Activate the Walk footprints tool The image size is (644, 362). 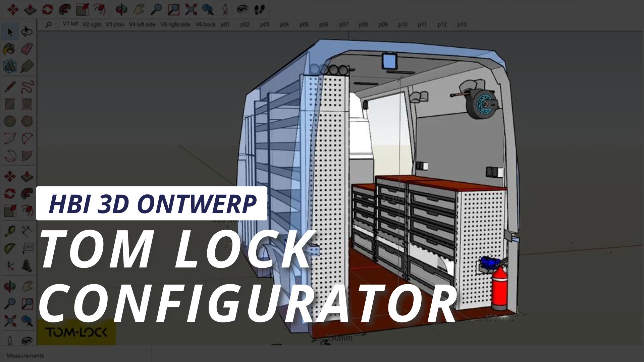point(260,9)
